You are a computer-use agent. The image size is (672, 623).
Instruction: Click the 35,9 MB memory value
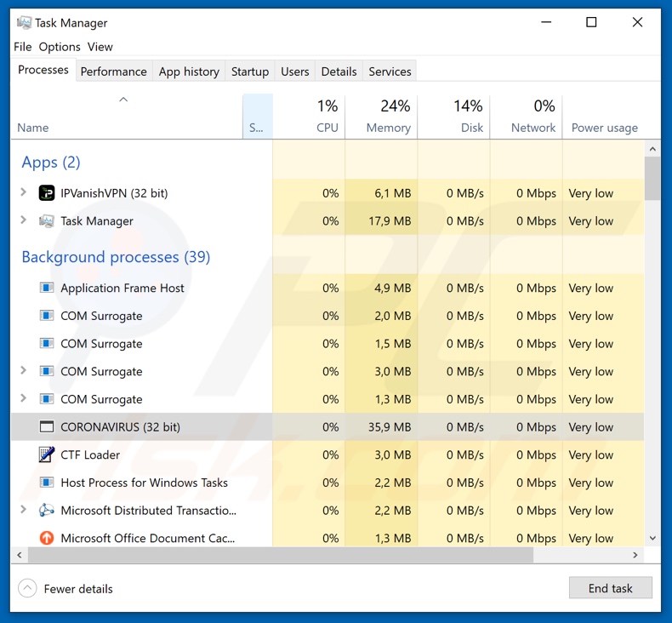click(x=390, y=427)
